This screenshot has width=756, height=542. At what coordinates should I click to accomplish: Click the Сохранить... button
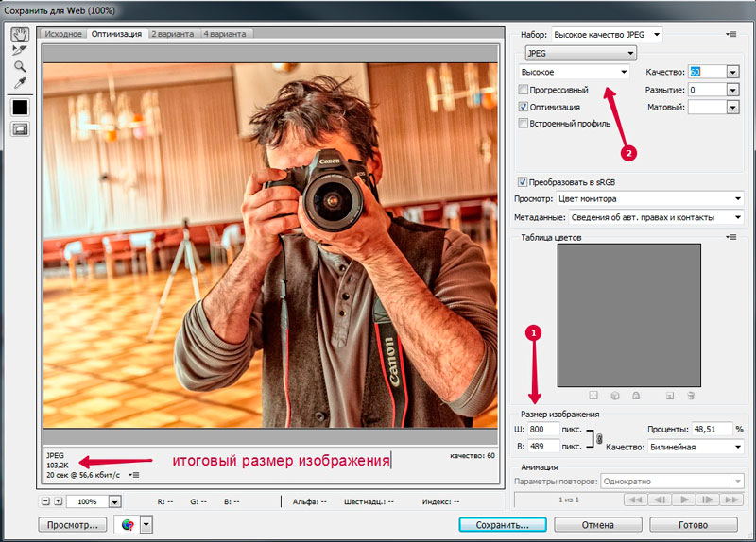point(500,524)
